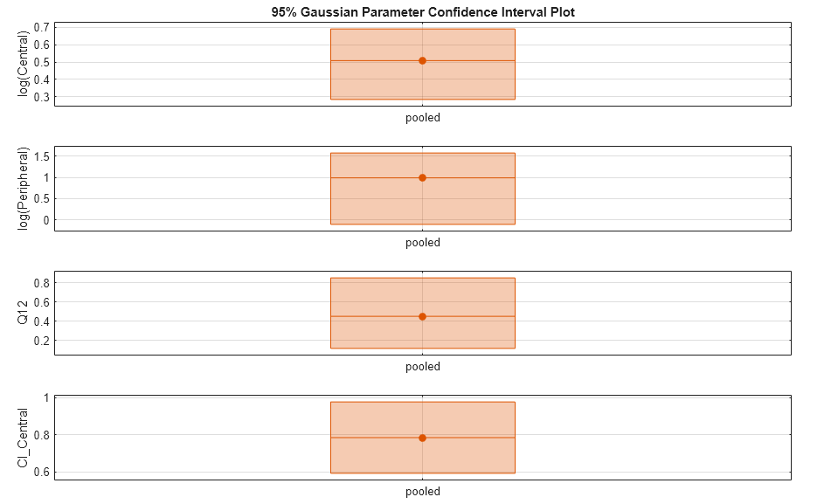Click the Cl_Central estimate marker dot
The width and height of the screenshot is (838, 504).
422,438
